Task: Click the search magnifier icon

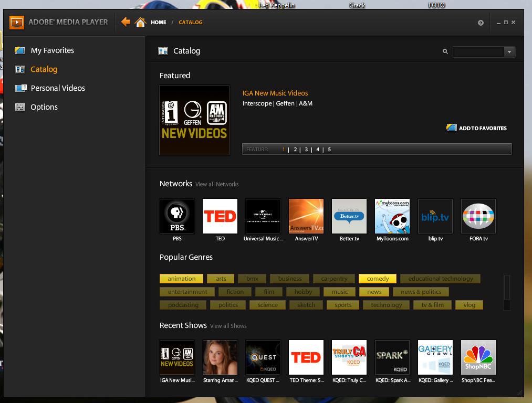Action: (x=445, y=51)
